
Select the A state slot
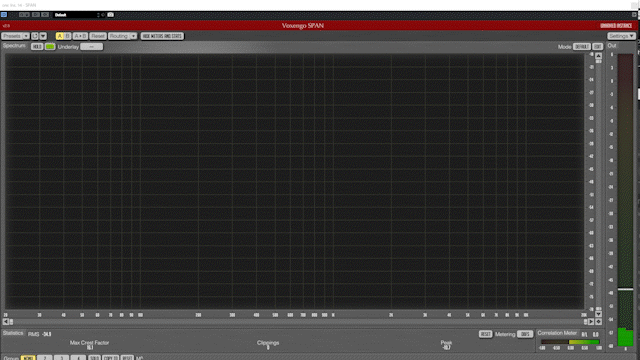point(60,36)
